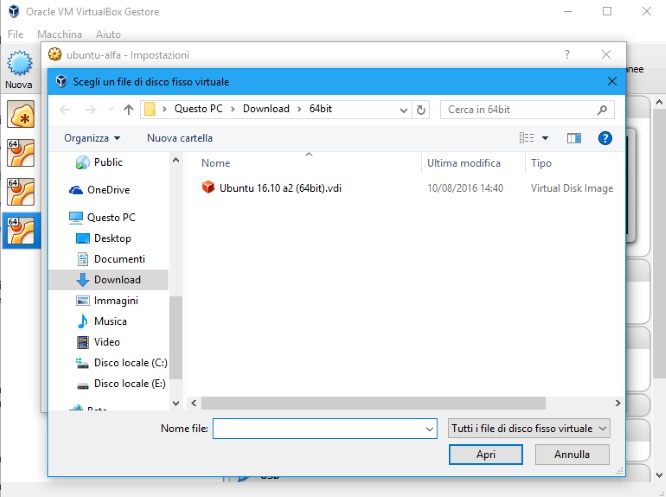Expand the Organizza dropdown menu
The width and height of the screenshot is (666, 497).
(x=92, y=138)
